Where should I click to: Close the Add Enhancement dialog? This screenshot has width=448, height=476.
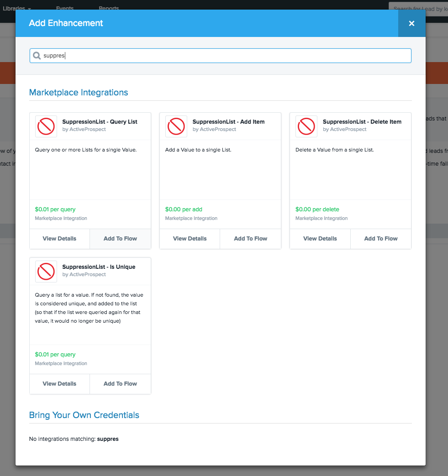click(x=411, y=23)
